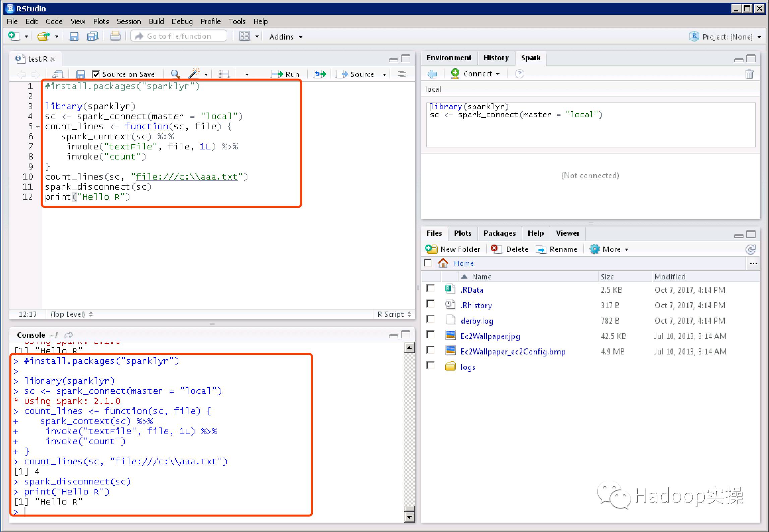Click the save document icon in editor toolbar
This screenshot has height=532, width=769.
tap(80, 74)
